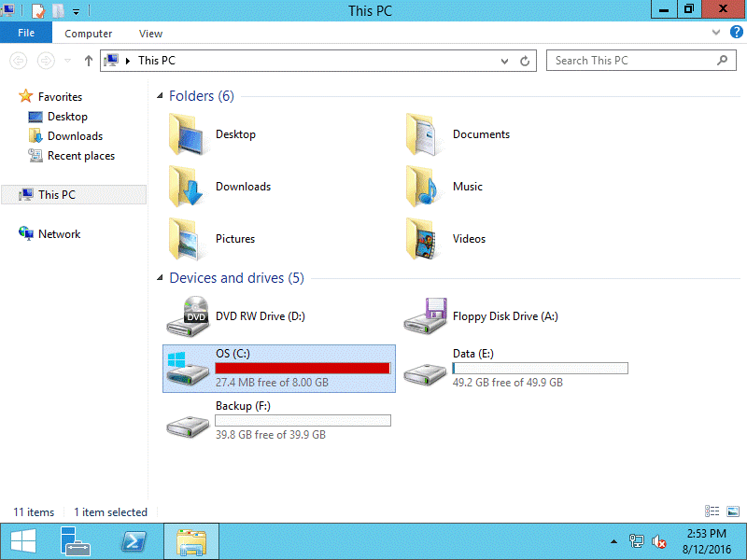This screenshot has height=560, width=747.
Task: Click inside the Search This PC field
Action: [626, 60]
